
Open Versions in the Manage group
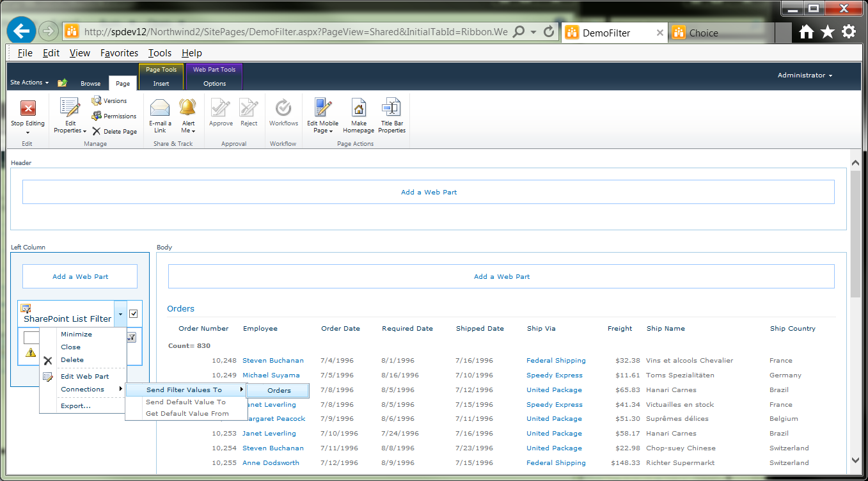point(109,100)
